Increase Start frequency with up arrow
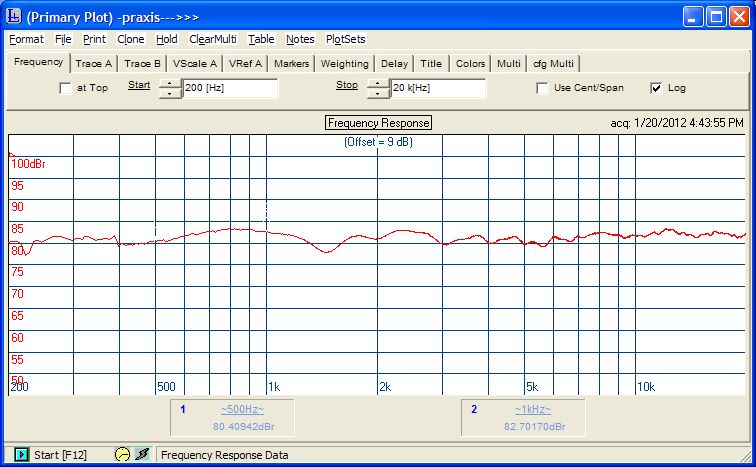 pos(170,83)
